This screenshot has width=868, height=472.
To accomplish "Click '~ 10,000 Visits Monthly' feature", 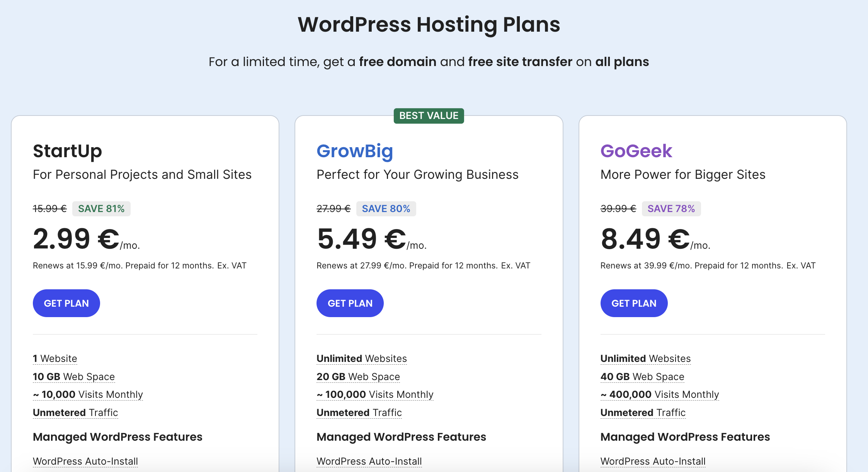I will (x=88, y=394).
